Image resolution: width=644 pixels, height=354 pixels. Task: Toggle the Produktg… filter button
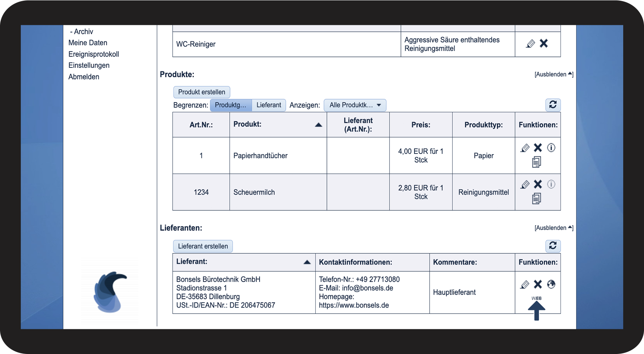point(231,105)
